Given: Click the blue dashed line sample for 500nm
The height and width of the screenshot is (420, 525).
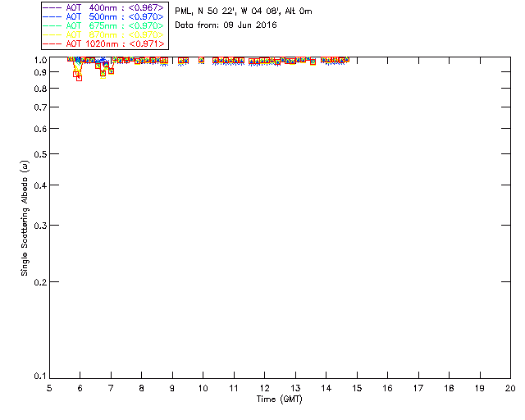Looking at the screenshot, I should pyautogui.click(x=52, y=16).
